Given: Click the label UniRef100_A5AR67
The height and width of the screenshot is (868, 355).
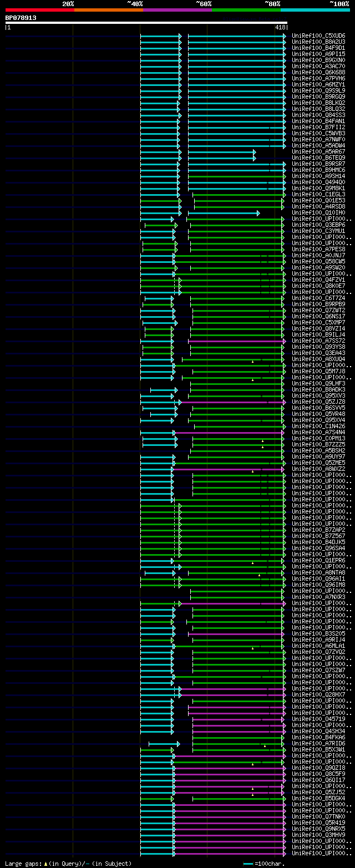Looking at the screenshot, I should point(318,151).
